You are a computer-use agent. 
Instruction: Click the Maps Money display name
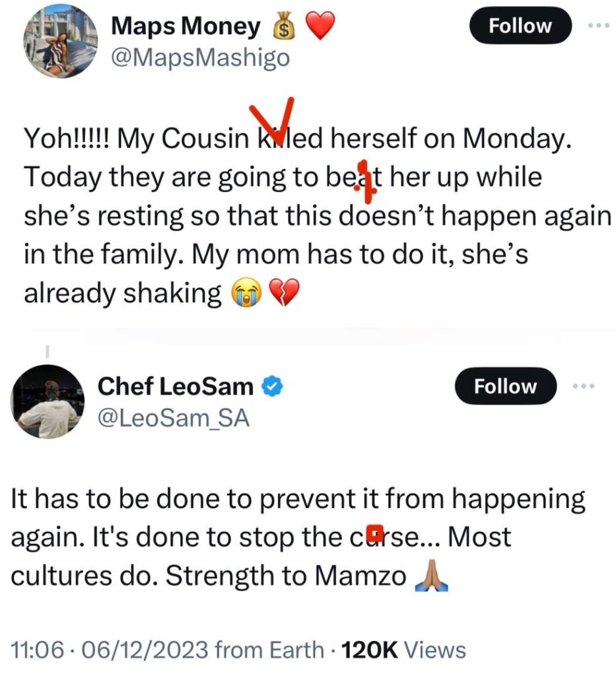point(186,26)
